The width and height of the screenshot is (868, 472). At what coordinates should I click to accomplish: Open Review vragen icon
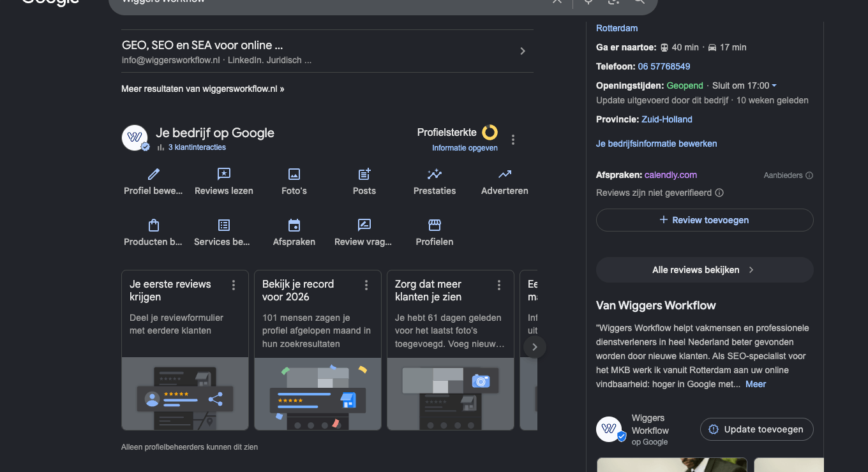point(364,225)
